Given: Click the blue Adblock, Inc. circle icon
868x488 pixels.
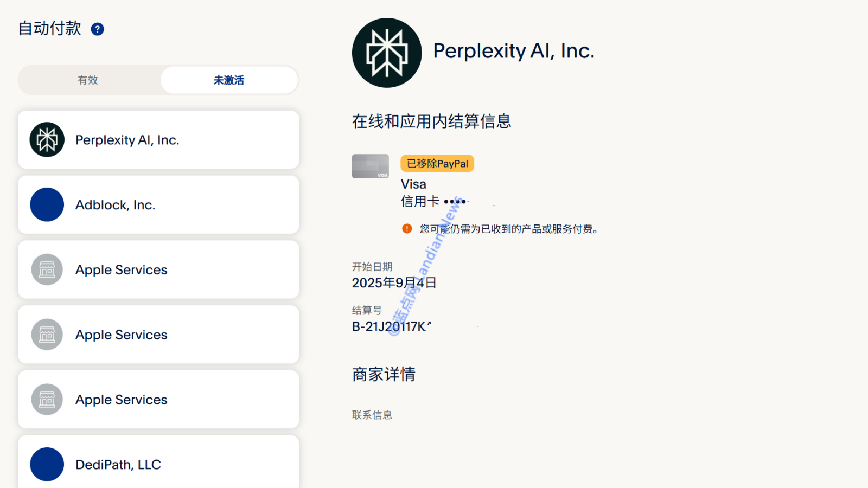Looking at the screenshot, I should tap(47, 205).
